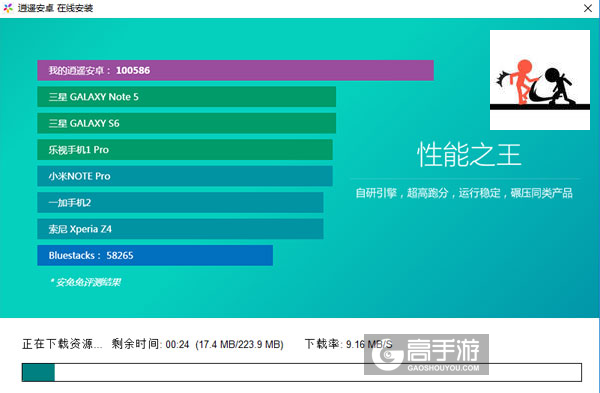Image resolution: width=600 pixels, height=393 pixels.
Task: Click the 17.4 MB/223.9 MB size text
Action: pos(240,344)
